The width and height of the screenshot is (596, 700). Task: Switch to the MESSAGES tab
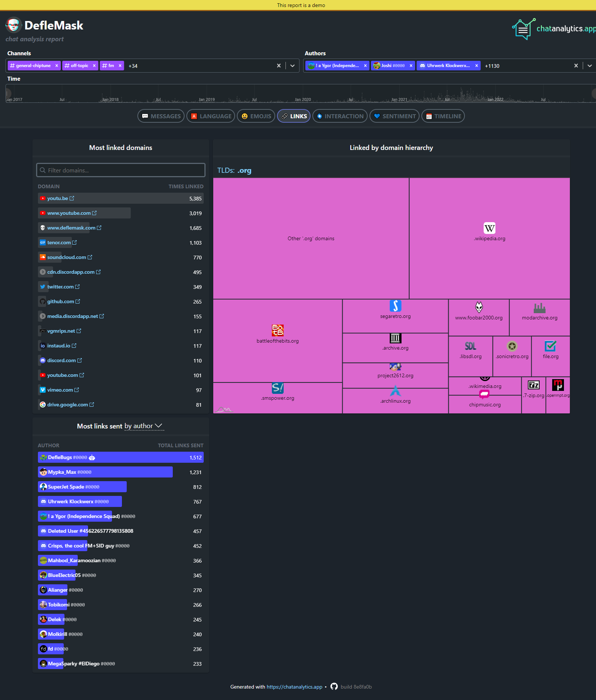(161, 116)
